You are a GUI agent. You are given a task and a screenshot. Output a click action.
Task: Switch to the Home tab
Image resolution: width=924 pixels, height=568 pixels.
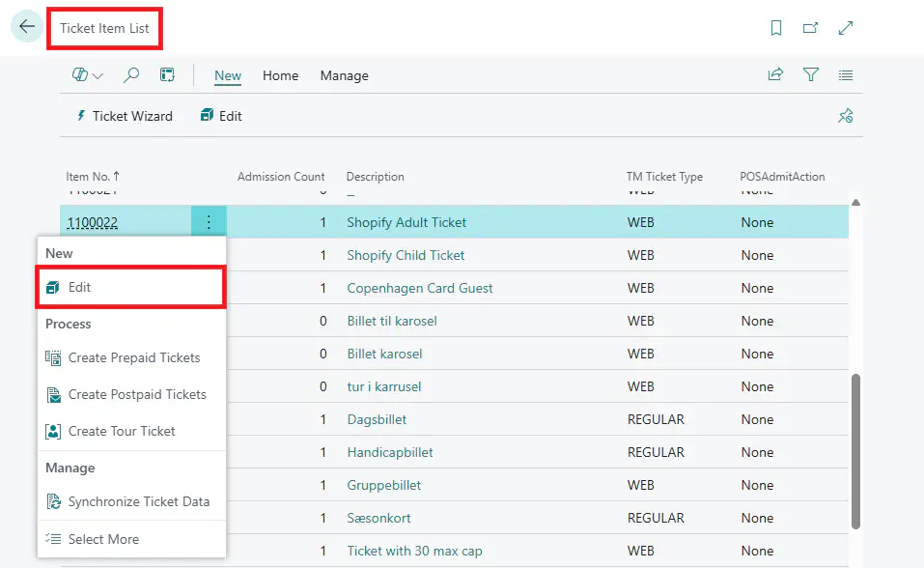(x=280, y=75)
